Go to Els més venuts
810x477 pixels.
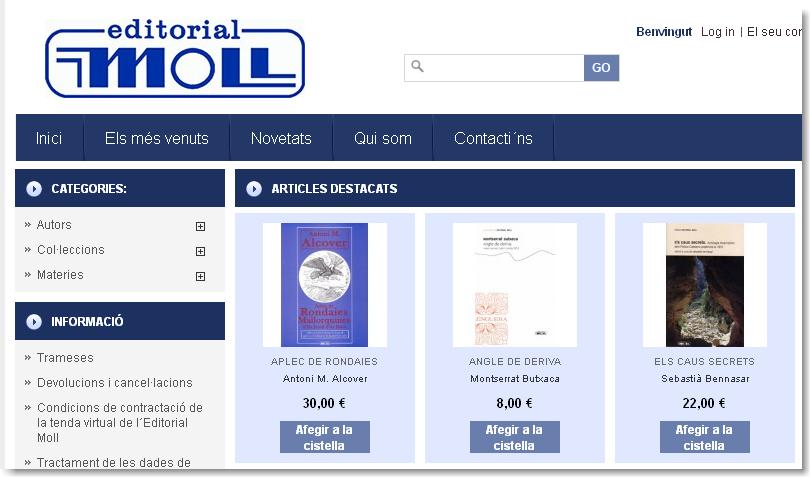tap(157, 138)
